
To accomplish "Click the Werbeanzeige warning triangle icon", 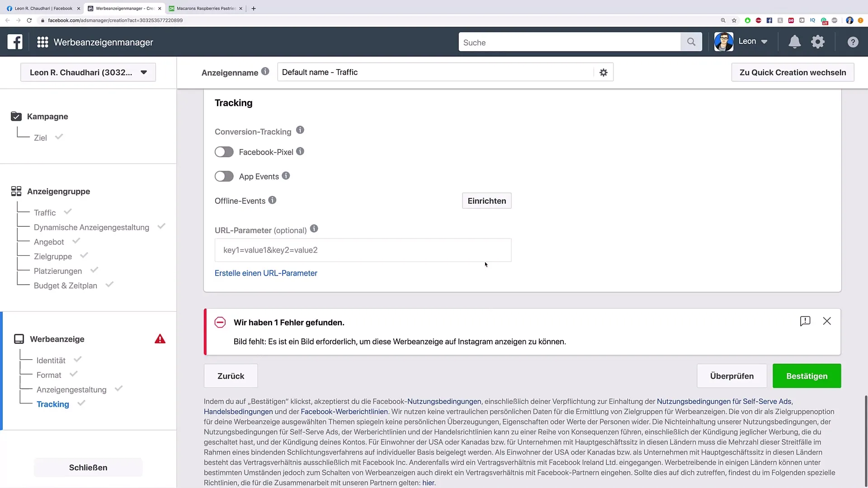I will click(x=160, y=338).
